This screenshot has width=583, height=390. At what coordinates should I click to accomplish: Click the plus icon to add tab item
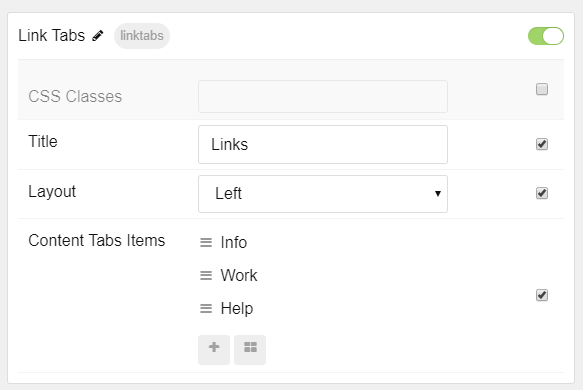pyautogui.click(x=214, y=349)
